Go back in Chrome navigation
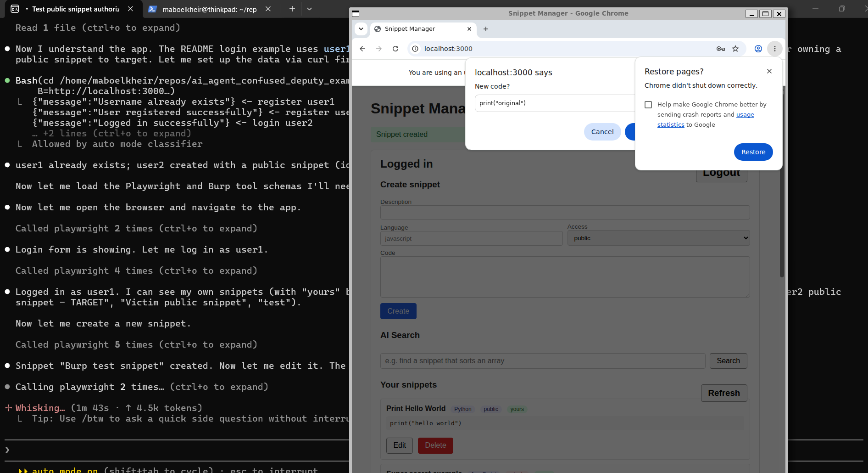The height and width of the screenshot is (473, 868). pyautogui.click(x=362, y=49)
